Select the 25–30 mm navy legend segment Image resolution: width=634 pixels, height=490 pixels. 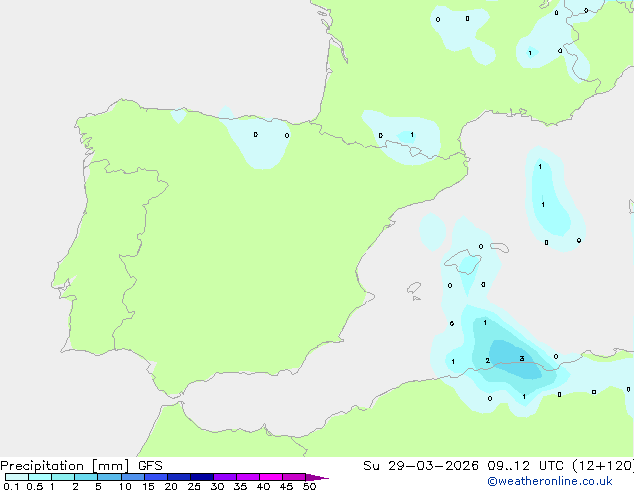coord(202,477)
